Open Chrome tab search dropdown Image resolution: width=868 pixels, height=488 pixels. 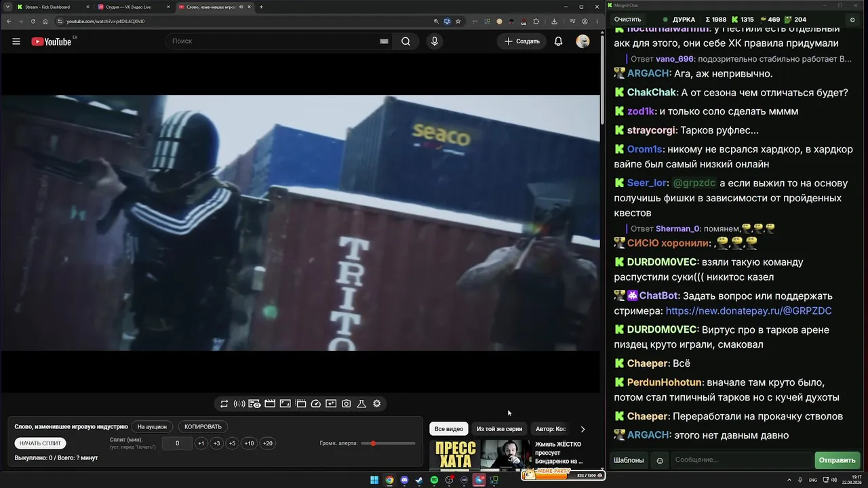pos(7,7)
